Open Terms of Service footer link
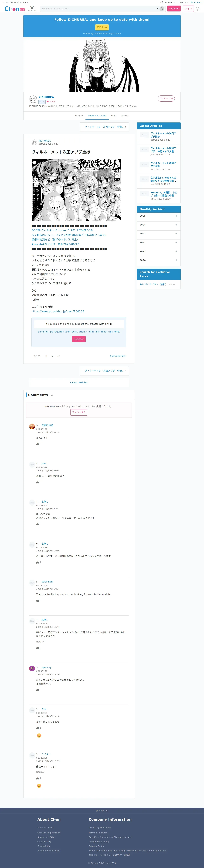This screenshot has height=868, width=204. tap(98, 833)
